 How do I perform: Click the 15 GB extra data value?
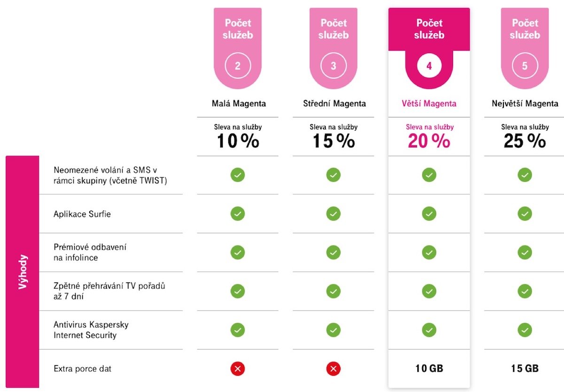(x=525, y=368)
